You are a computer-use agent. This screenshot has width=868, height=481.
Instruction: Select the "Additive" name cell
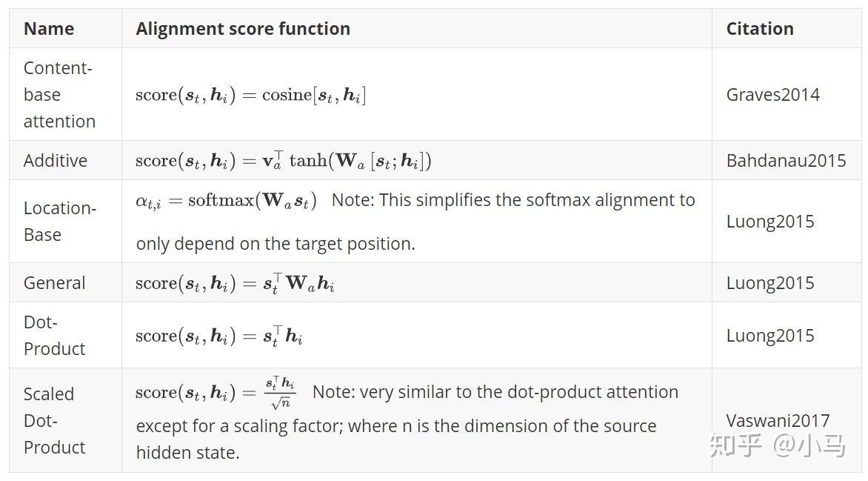click(56, 161)
